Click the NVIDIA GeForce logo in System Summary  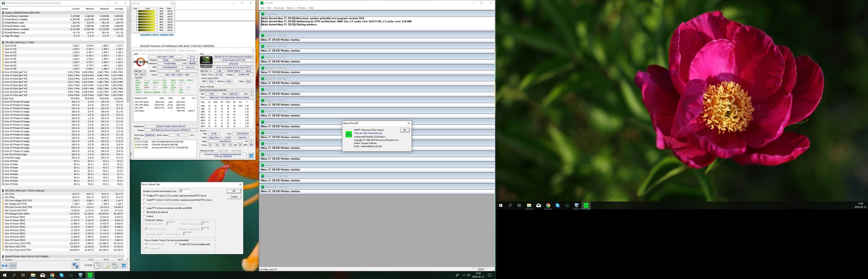pos(206,62)
